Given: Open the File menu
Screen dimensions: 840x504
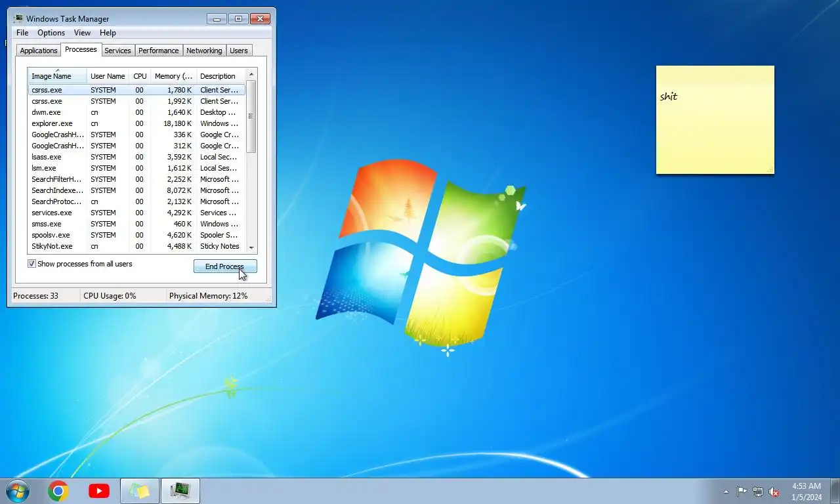Looking at the screenshot, I should pyautogui.click(x=22, y=33).
